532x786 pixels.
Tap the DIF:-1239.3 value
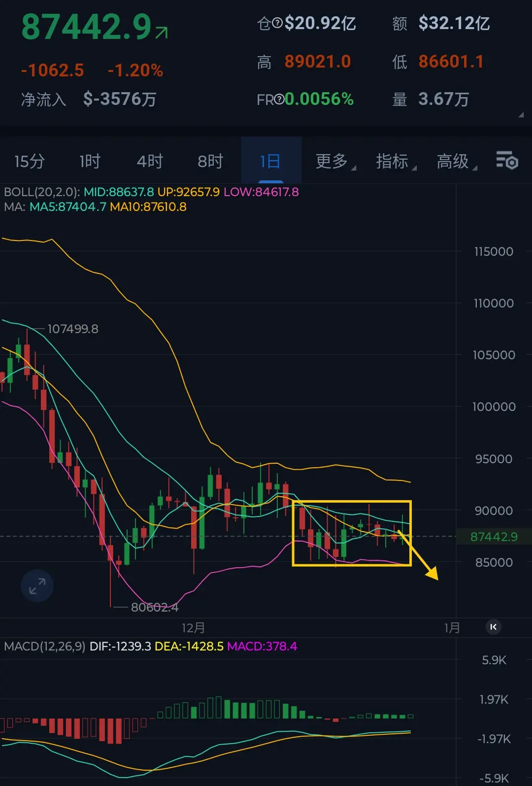(120, 646)
